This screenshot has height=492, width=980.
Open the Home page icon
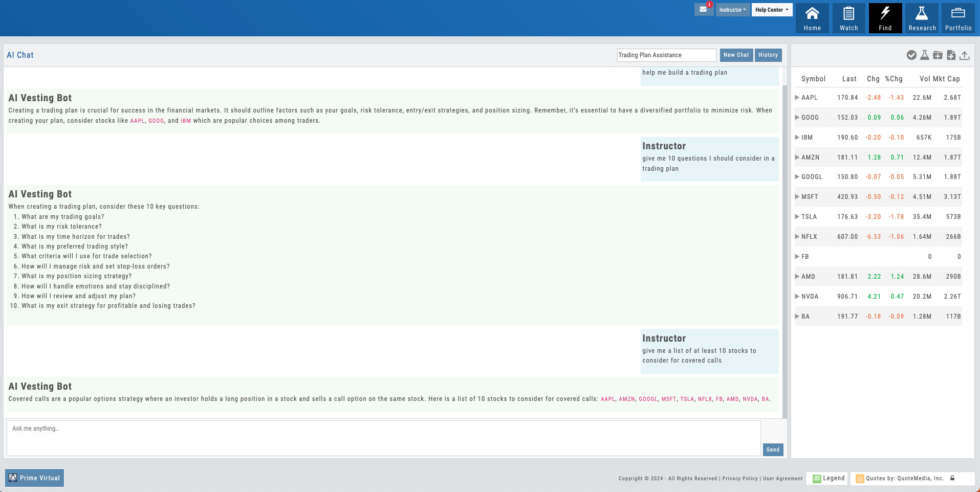click(x=812, y=18)
